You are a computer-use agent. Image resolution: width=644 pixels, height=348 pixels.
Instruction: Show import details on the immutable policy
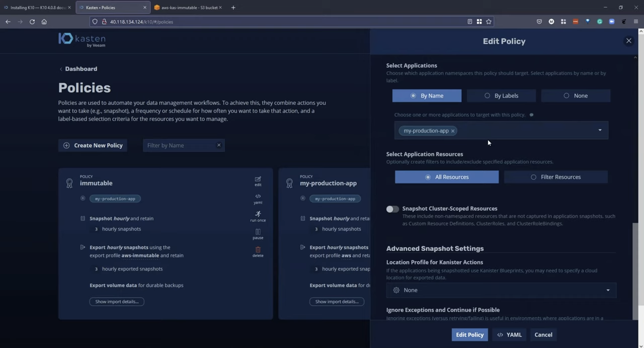pyautogui.click(x=117, y=302)
